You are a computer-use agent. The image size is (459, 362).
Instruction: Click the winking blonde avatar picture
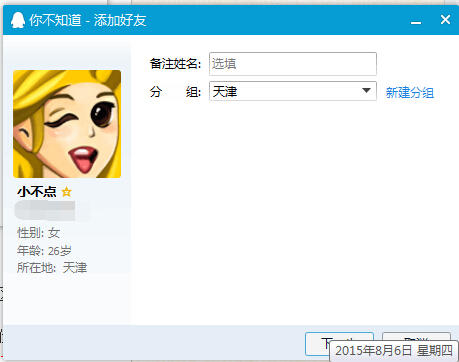67,124
